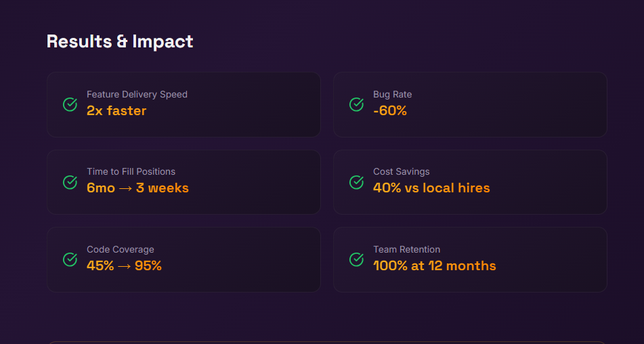Select the "6mo → 3 weeks" value text
Screen dimensions: 644x344
(137, 188)
